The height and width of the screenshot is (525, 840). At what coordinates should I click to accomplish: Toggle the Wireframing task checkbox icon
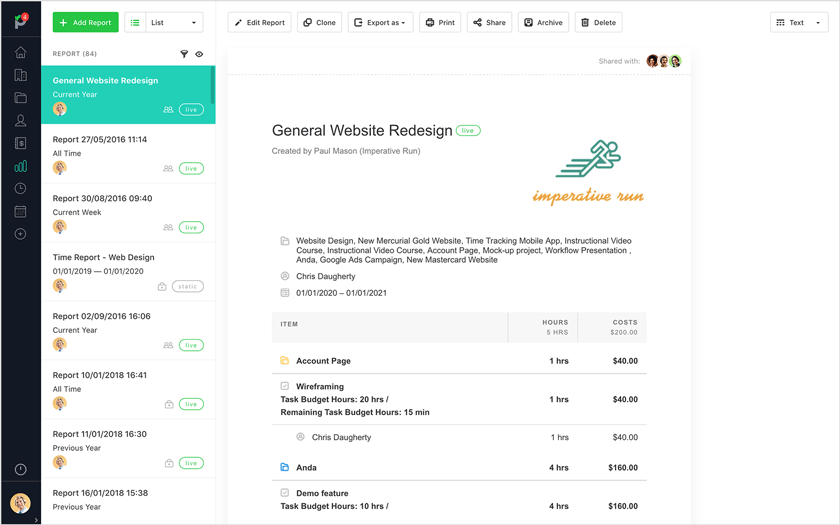pyautogui.click(x=285, y=386)
